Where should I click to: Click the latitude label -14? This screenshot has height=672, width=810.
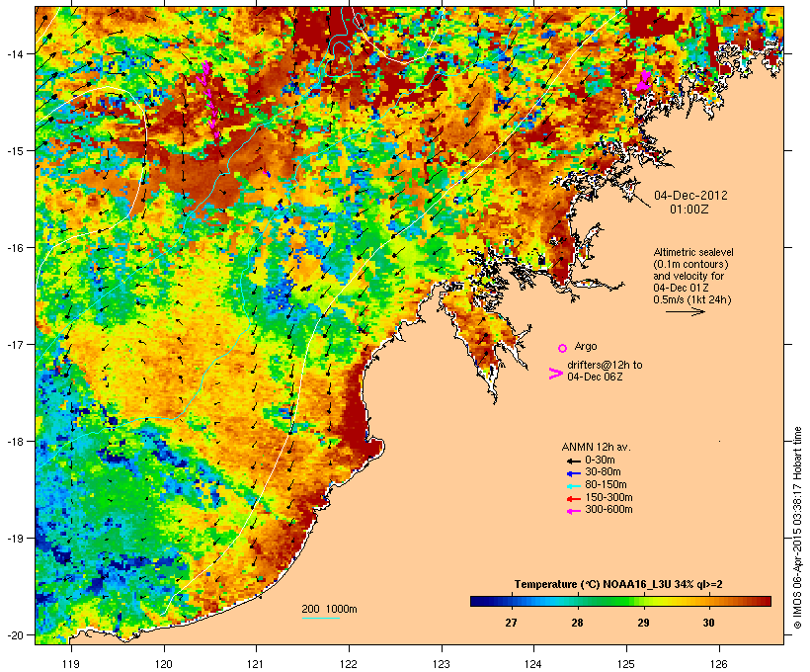[x=14, y=53]
